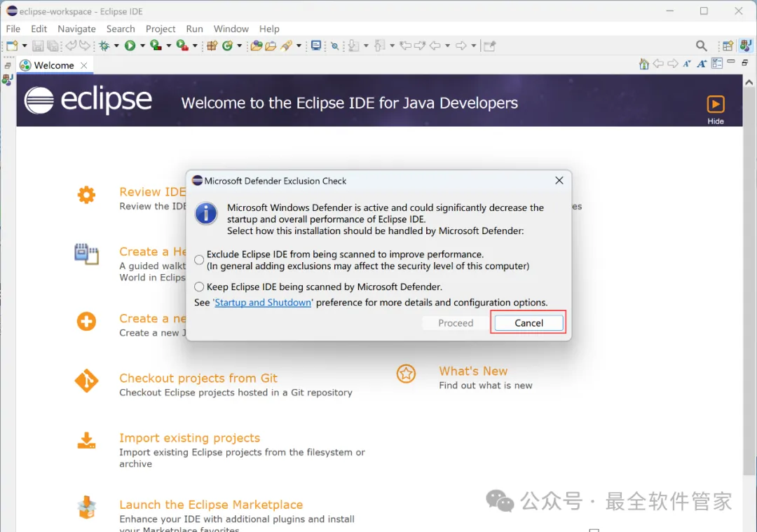Image resolution: width=757 pixels, height=532 pixels.
Task: Open the Startup and Shutdown preference link
Action: (263, 302)
